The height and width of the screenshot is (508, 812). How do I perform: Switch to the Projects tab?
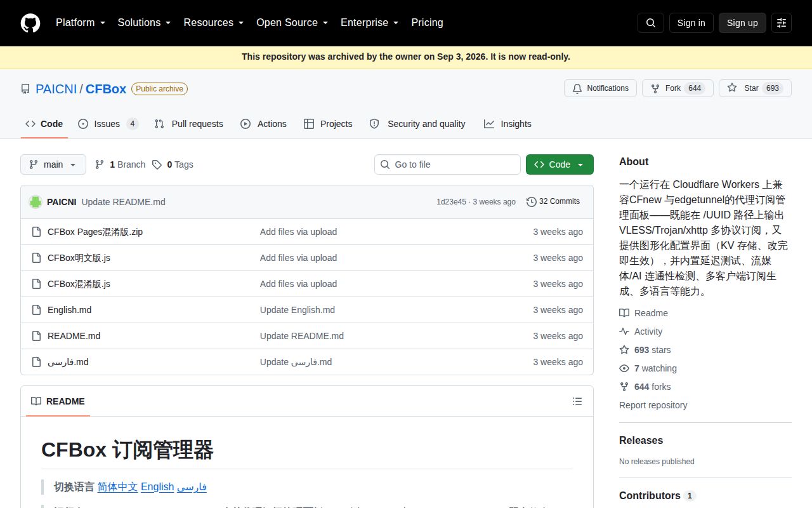pyautogui.click(x=328, y=124)
